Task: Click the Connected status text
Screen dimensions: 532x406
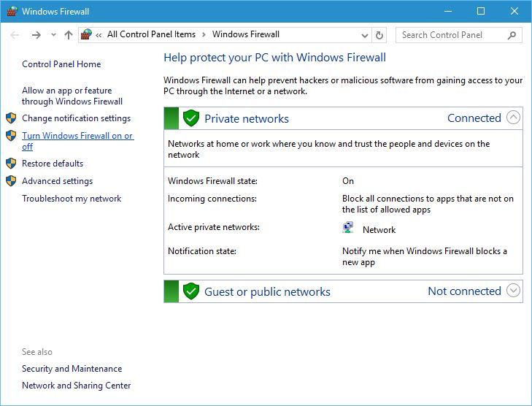Action: tap(474, 118)
